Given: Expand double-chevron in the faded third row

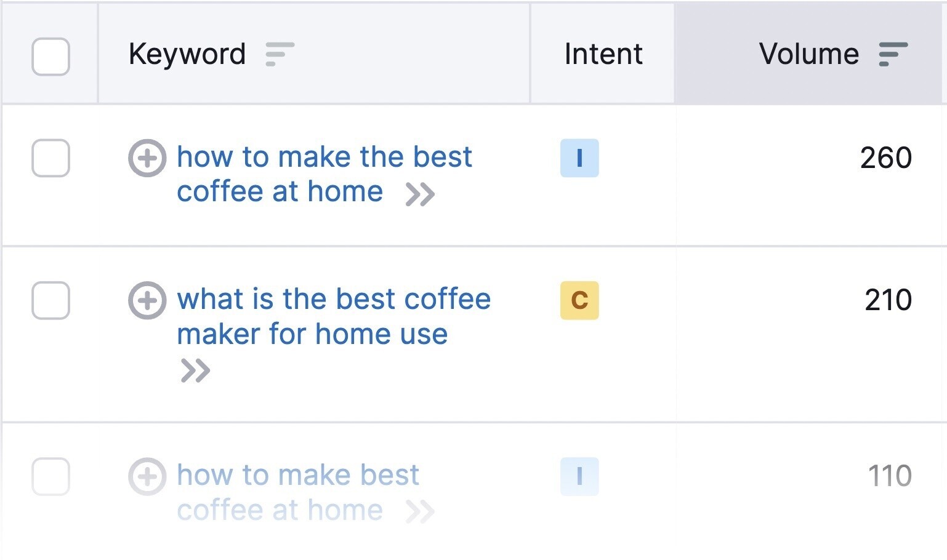Looking at the screenshot, I should point(421,511).
